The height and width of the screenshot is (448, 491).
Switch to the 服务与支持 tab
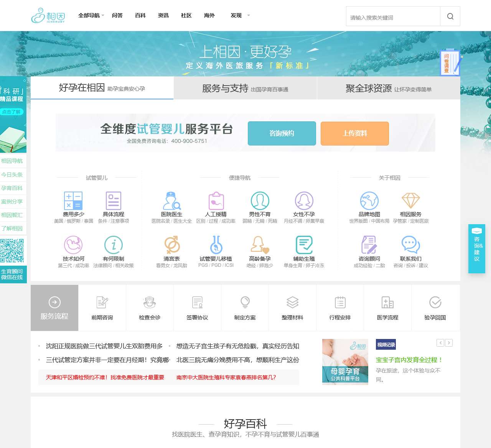click(245, 88)
